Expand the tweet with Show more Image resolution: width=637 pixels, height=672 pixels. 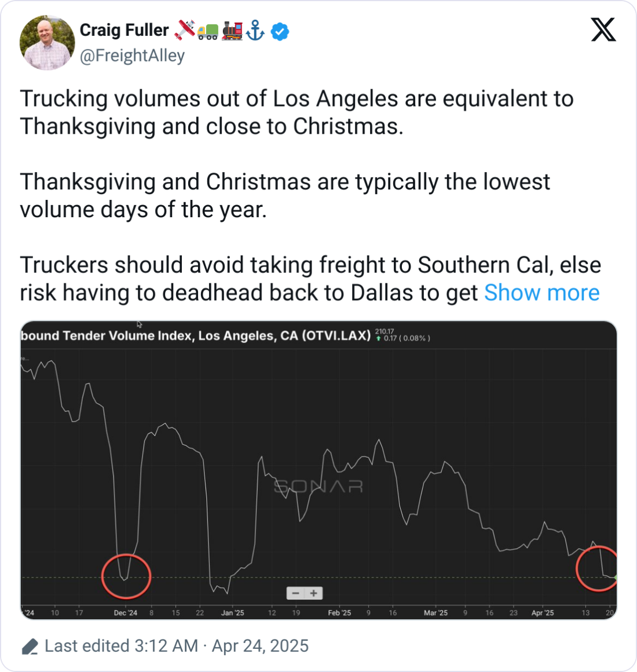[541, 293]
